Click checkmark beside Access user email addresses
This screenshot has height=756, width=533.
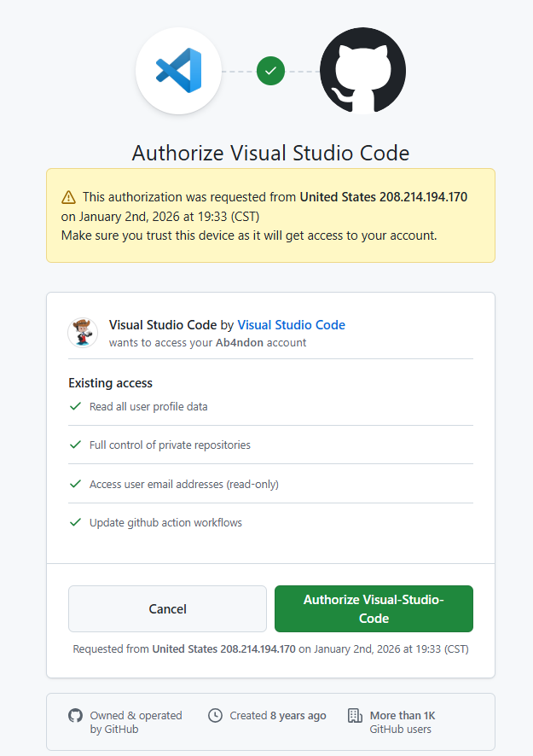point(76,484)
